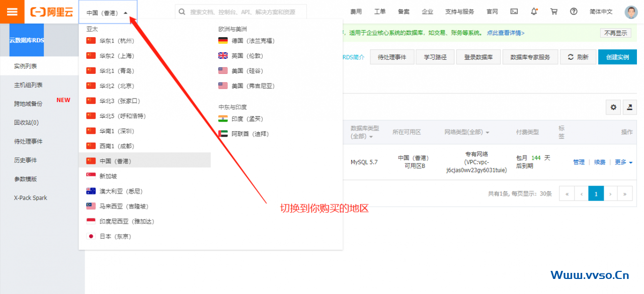
Task: Click the Cloud Shell terminal icon
Action: coord(514,12)
